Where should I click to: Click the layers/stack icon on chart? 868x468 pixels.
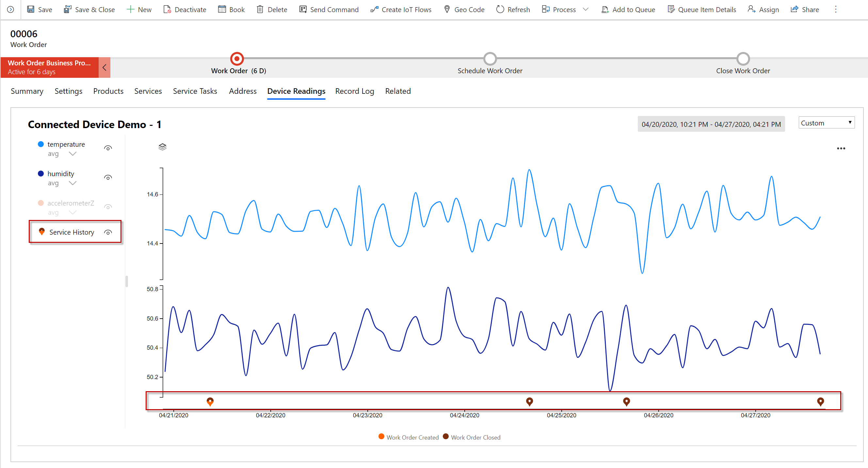click(x=162, y=146)
